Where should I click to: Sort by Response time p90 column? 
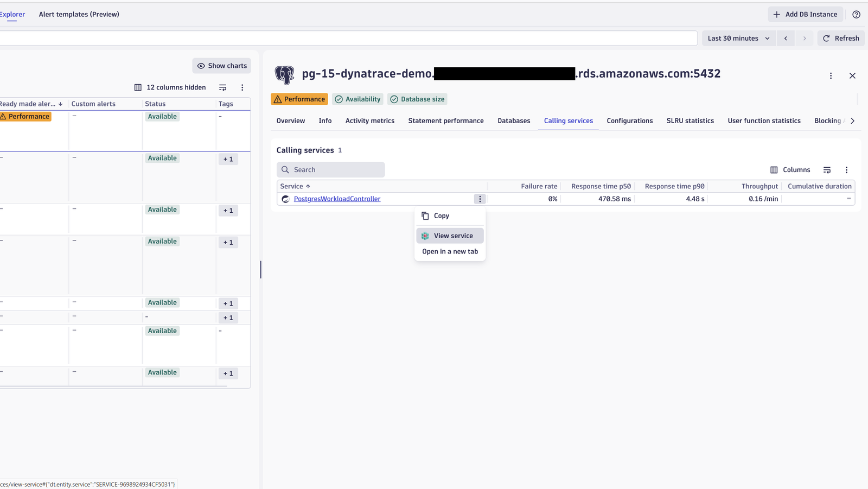click(674, 186)
